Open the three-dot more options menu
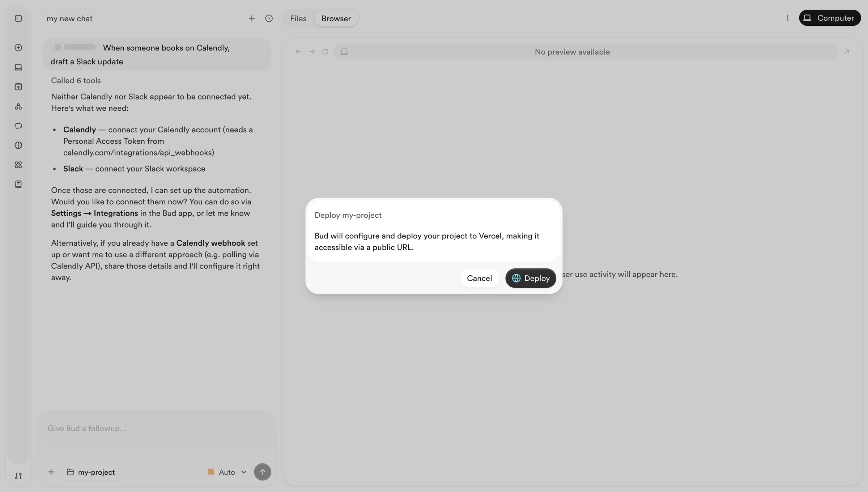Image resolution: width=868 pixels, height=492 pixels. pyautogui.click(x=787, y=18)
